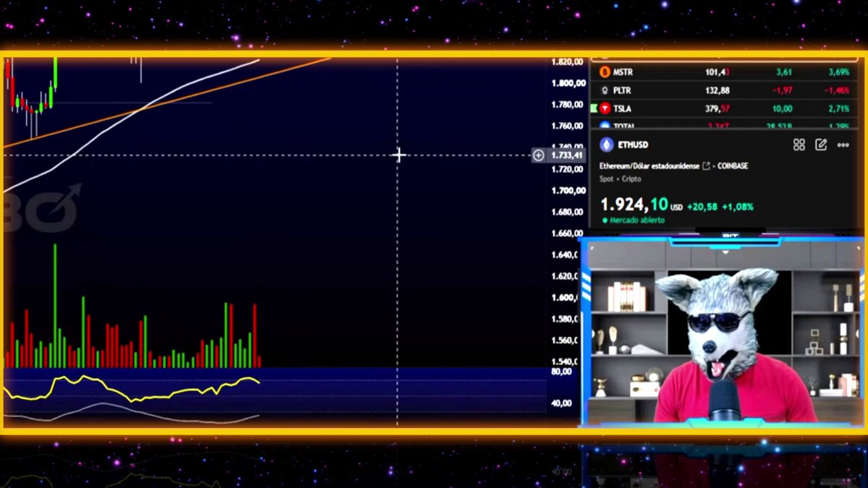This screenshot has width=868, height=488.
Task: Click the TSLA last price 379,57
Action: tap(718, 108)
